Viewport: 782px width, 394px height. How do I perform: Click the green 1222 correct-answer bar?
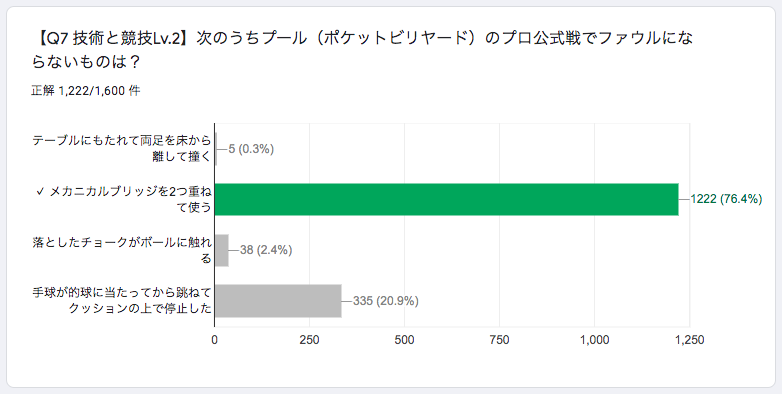point(446,199)
